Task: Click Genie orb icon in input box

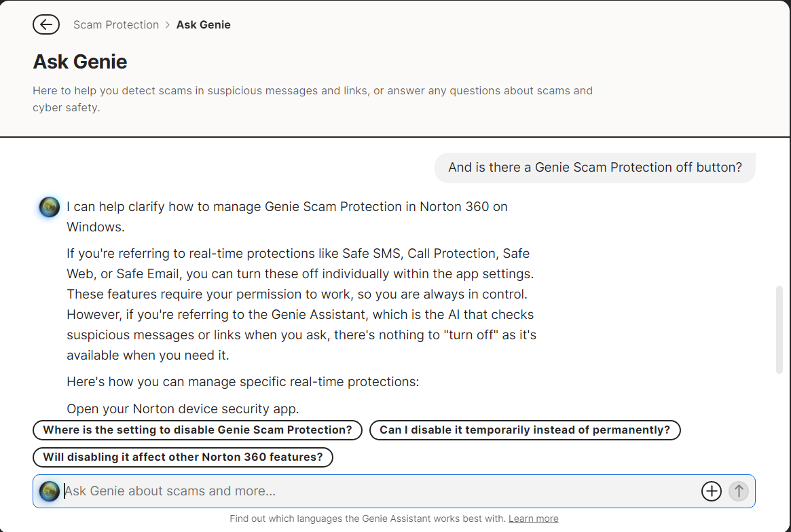Action: (50, 491)
